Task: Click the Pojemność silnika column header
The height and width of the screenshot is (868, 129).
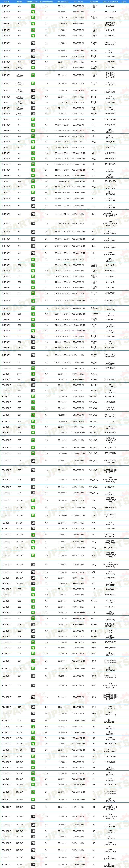Action: pyautogui.click(x=46, y=2)
